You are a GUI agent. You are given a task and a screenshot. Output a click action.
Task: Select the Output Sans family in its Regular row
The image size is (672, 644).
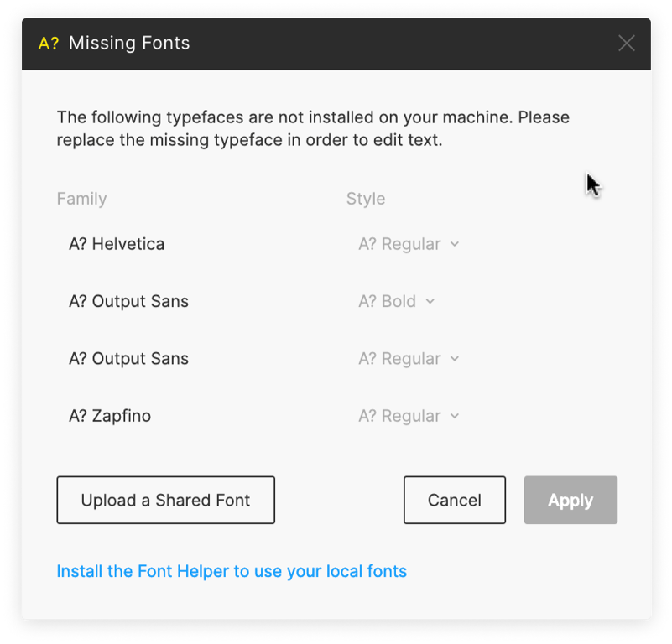click(x=140, y=359)
